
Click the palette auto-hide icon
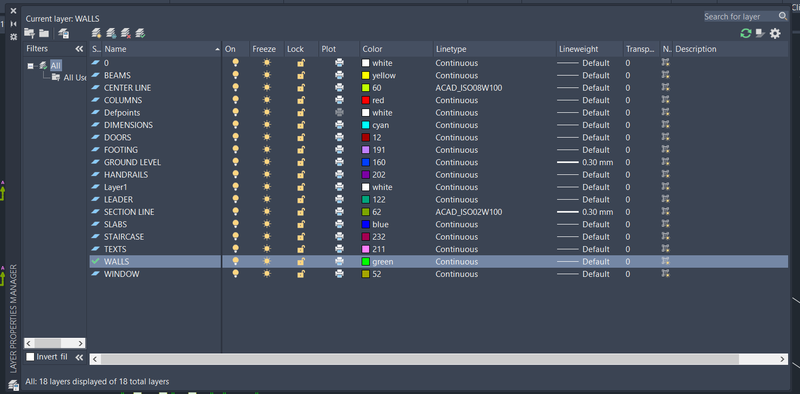13,23
